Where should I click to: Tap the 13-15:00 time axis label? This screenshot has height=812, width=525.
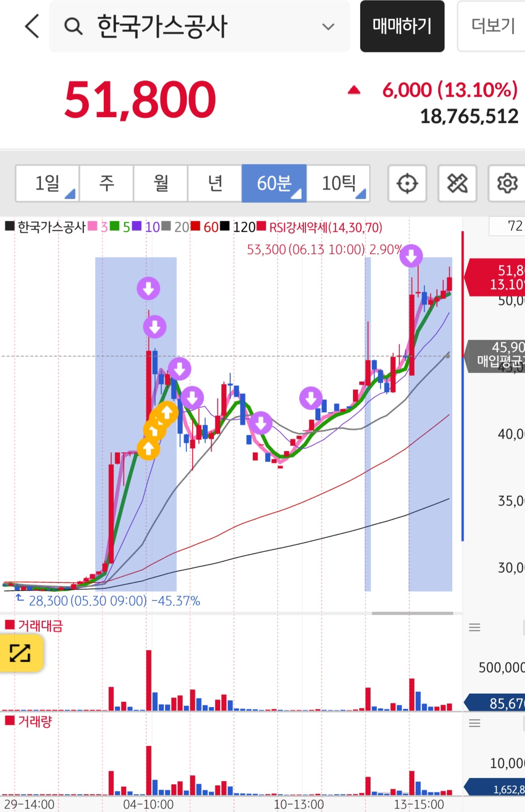coord(419,804)
